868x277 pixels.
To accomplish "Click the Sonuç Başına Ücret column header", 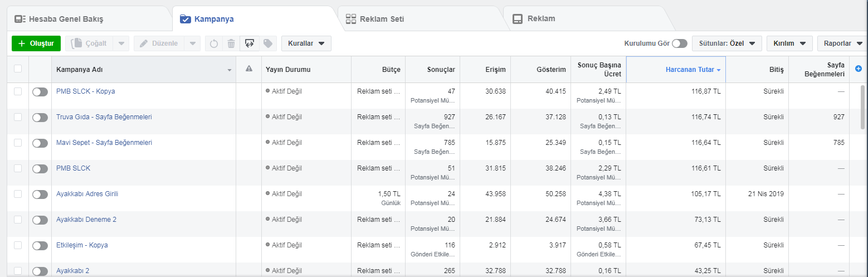I will (598, 70).
